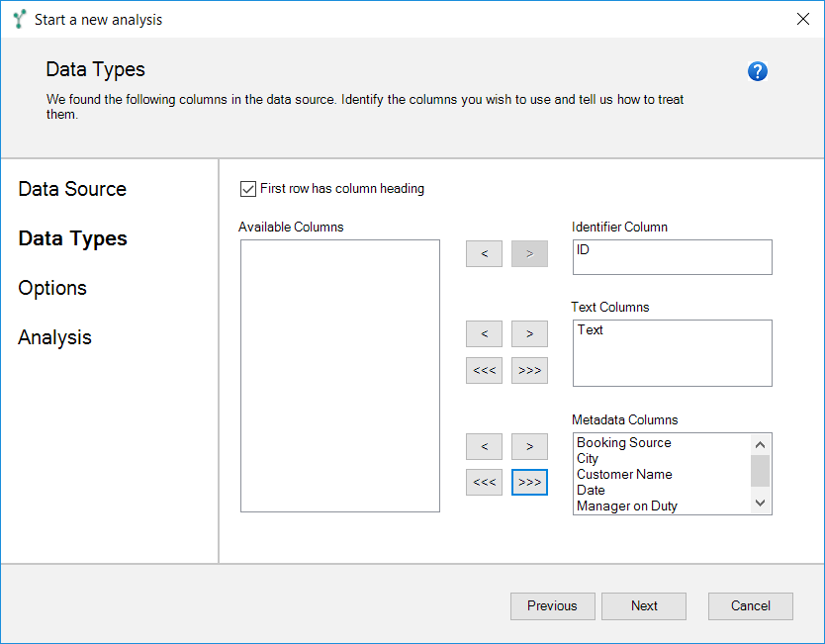This screenshot has width=825, height=644.
Task: Move identifier column back with left arrow
Action: tap(484, 254)
